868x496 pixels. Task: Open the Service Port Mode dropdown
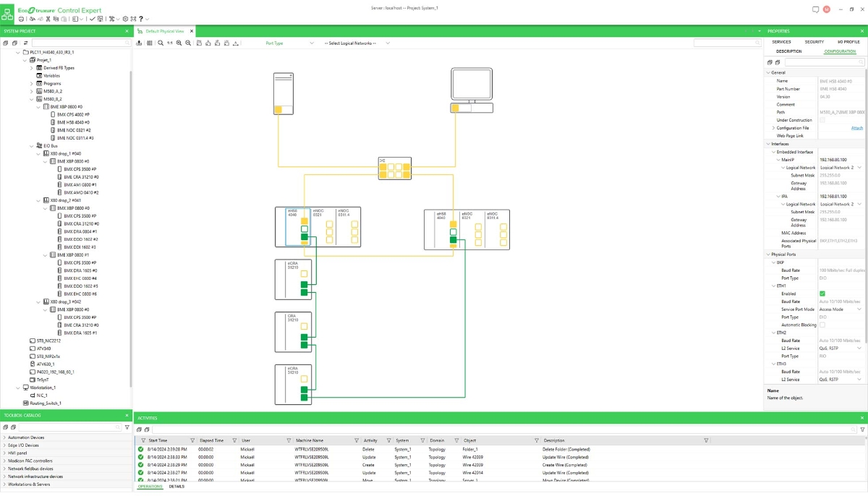[840, 309]
